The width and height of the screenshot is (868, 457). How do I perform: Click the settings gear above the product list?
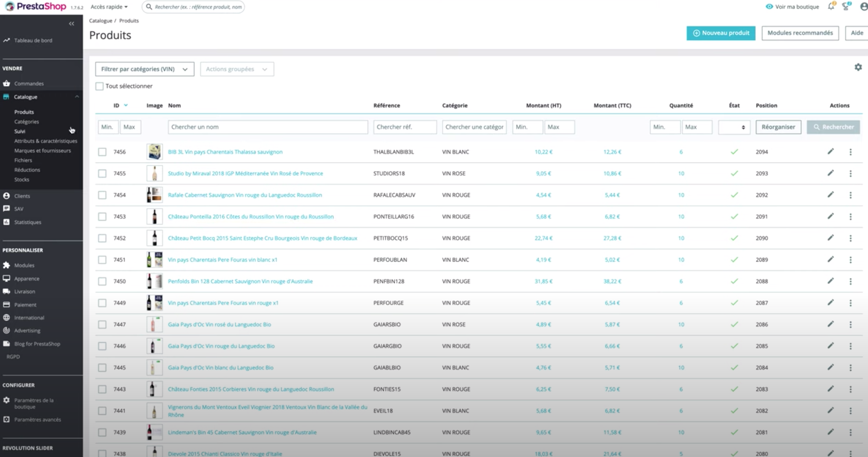click(858, 67)
